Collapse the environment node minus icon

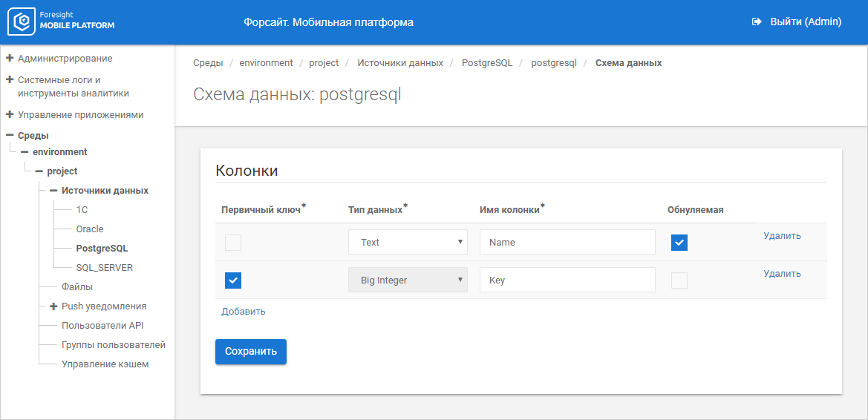click(x=25, y=152)
